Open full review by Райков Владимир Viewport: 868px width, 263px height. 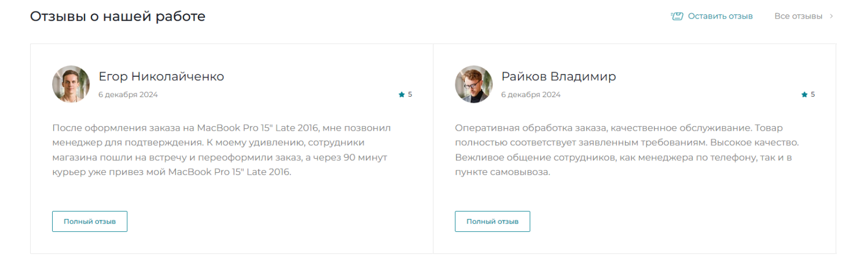pos(492,221)
